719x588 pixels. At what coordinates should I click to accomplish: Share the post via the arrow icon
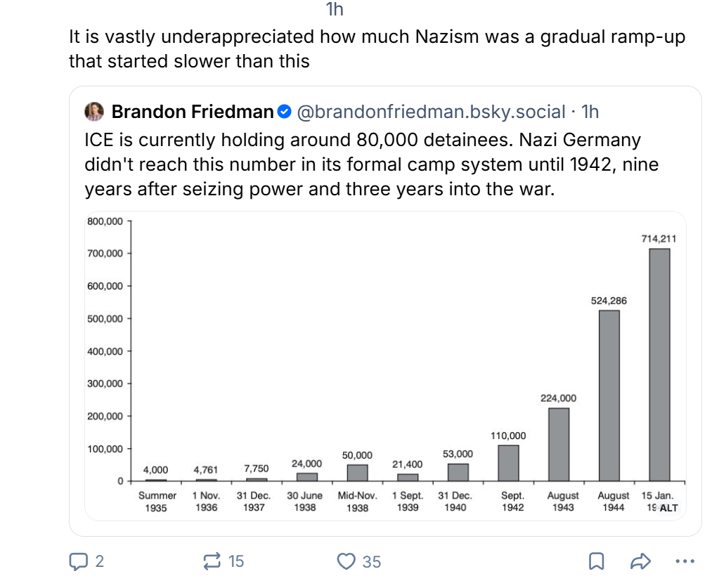[639, 561]
